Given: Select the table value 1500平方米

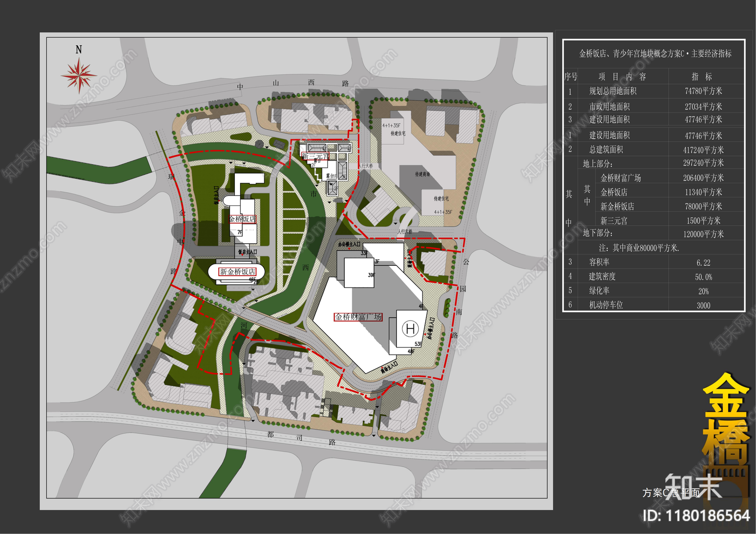Looking at the screenshot, I should point(704,220).
